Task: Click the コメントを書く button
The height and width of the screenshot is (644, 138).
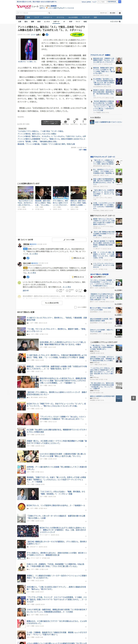Action: (69, 240)
